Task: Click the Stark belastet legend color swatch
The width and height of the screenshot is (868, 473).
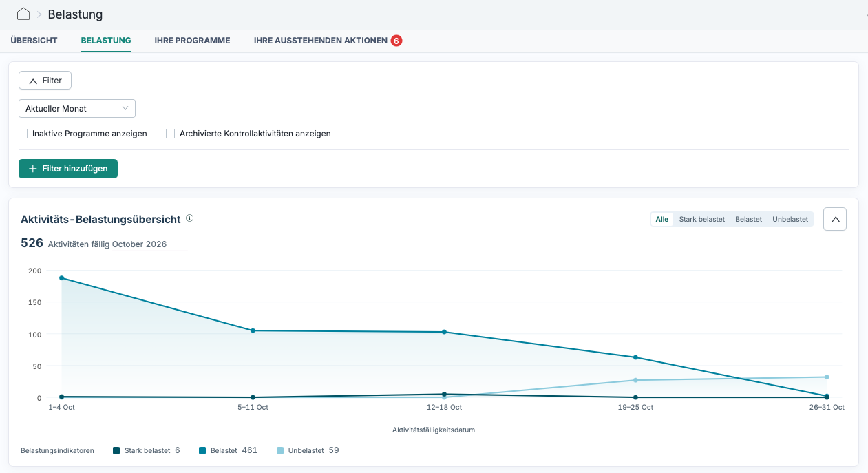Action: click(x=117, y=451)
